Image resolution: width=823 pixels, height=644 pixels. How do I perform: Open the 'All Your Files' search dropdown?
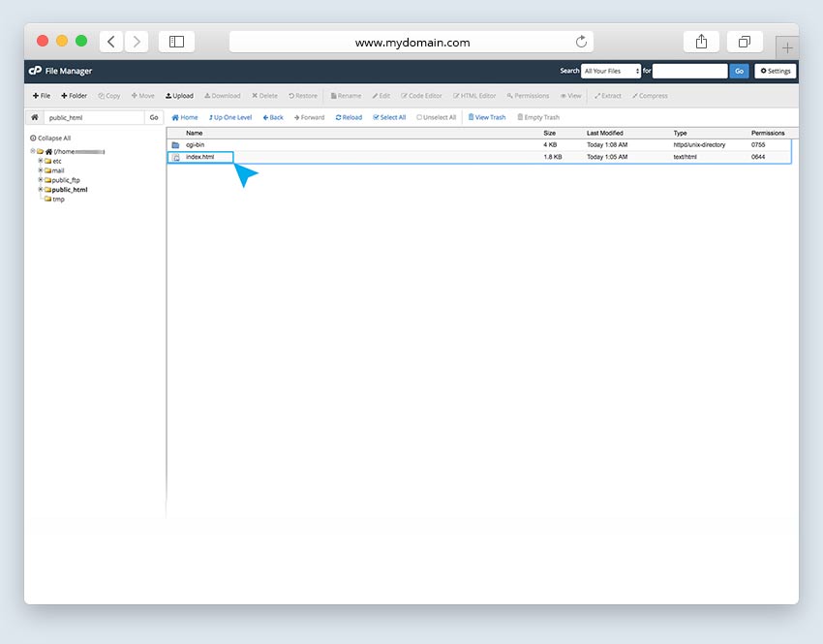click(611, 71)
